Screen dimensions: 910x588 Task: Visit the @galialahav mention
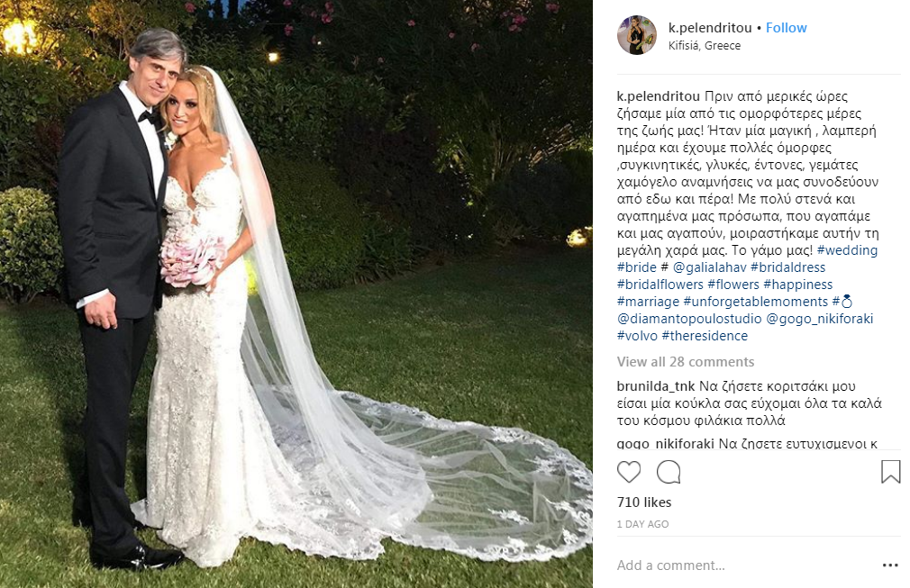[x=709, y=267]
